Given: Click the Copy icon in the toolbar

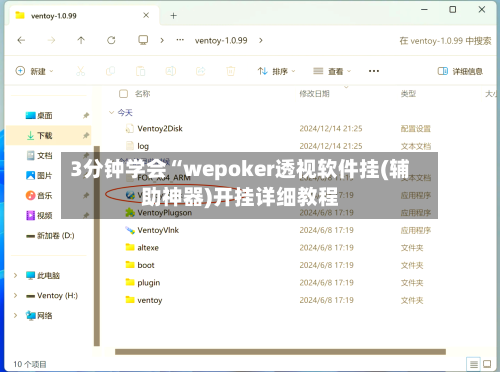Looking at the screenshot, I should [x=110, y=71].
